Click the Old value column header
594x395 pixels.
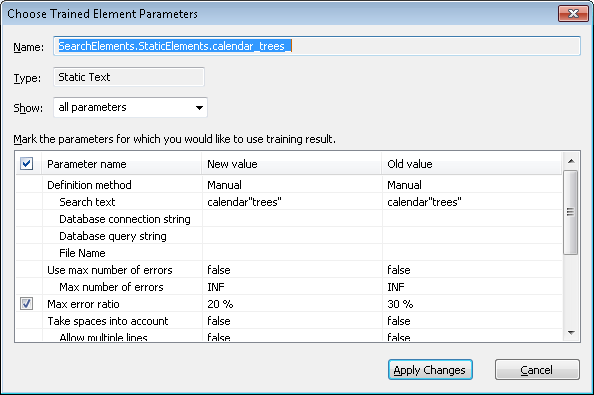click(x=472, y=164)
